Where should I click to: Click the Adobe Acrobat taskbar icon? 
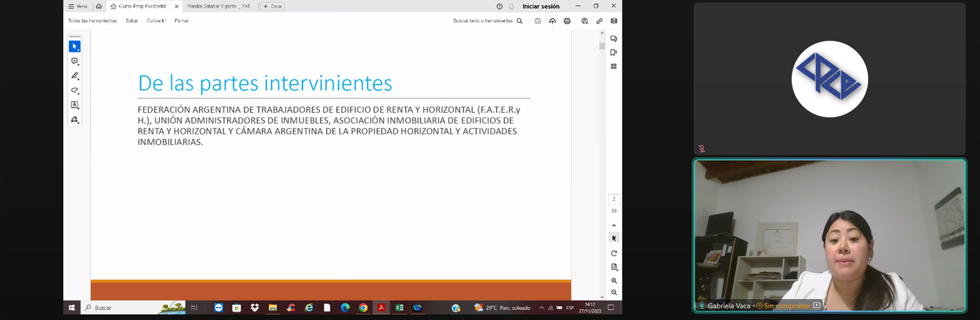point(381,308)
